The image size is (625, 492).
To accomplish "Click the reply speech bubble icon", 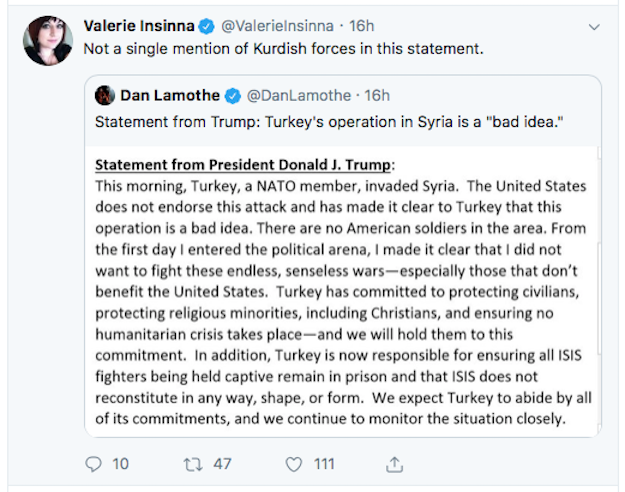I will pyautogui.click(x=94, y=464).
